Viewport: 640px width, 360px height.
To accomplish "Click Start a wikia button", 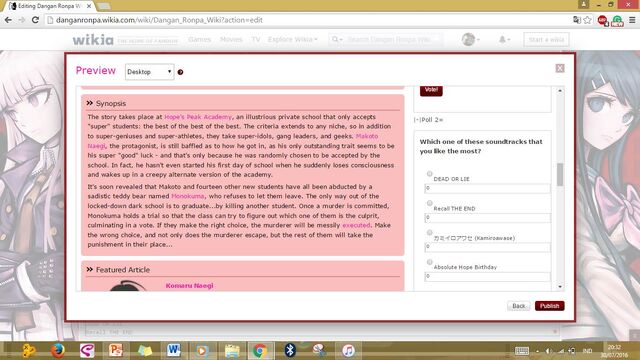I will [x=547, y=40].
